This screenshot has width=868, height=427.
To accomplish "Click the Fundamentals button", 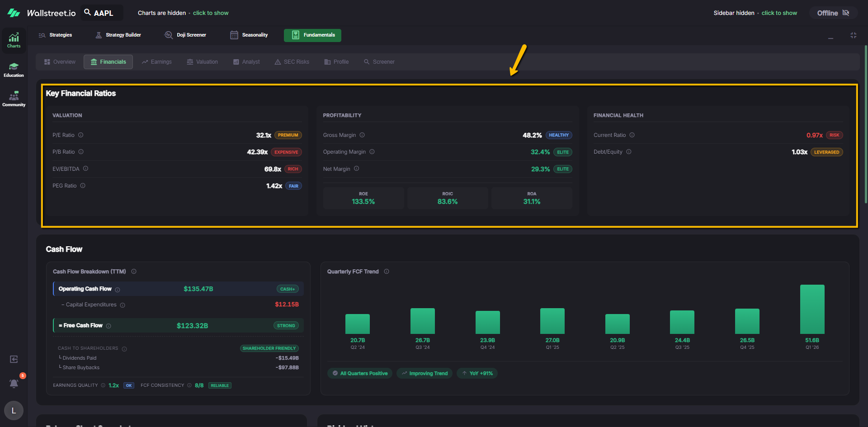I will click(x=312, y=35).
